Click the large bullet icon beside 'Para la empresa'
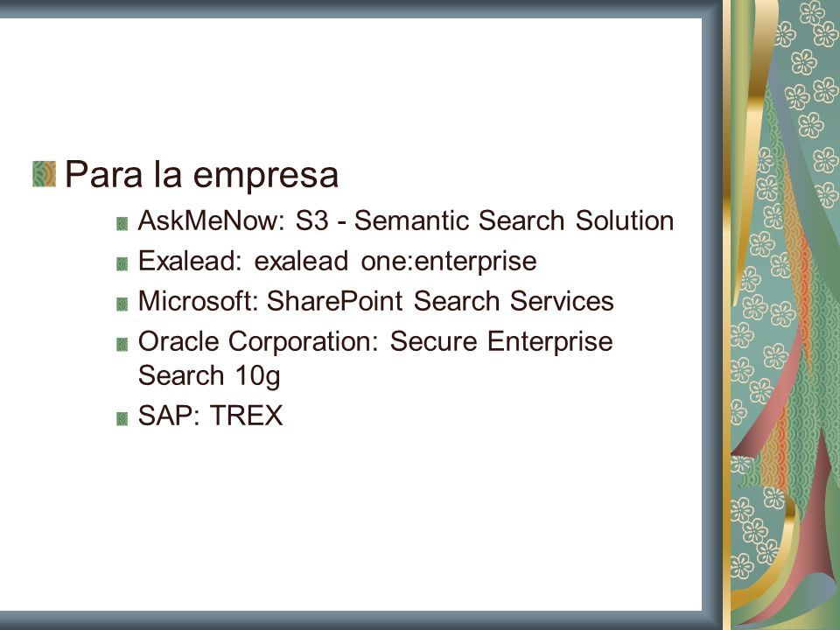Viewport: 840px width, 630px height. click(44, 174)
